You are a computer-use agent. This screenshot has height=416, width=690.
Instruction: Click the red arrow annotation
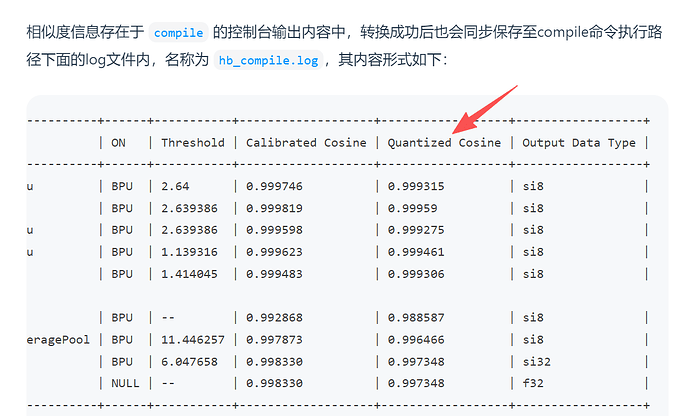484,110
